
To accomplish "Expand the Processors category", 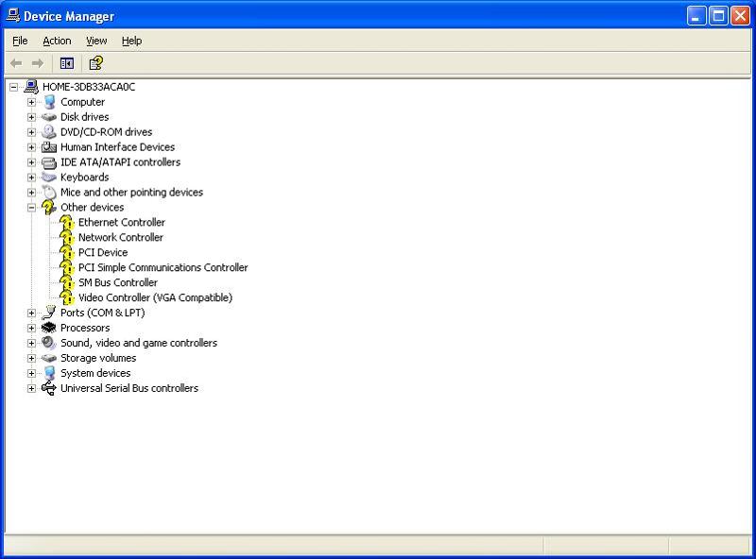I will [31, 329].
